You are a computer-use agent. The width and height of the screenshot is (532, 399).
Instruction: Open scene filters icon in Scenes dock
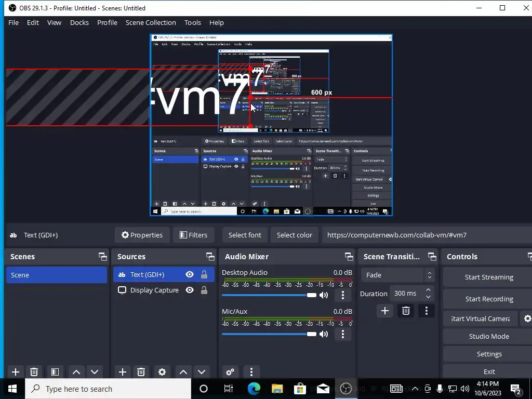click(55, 372)
